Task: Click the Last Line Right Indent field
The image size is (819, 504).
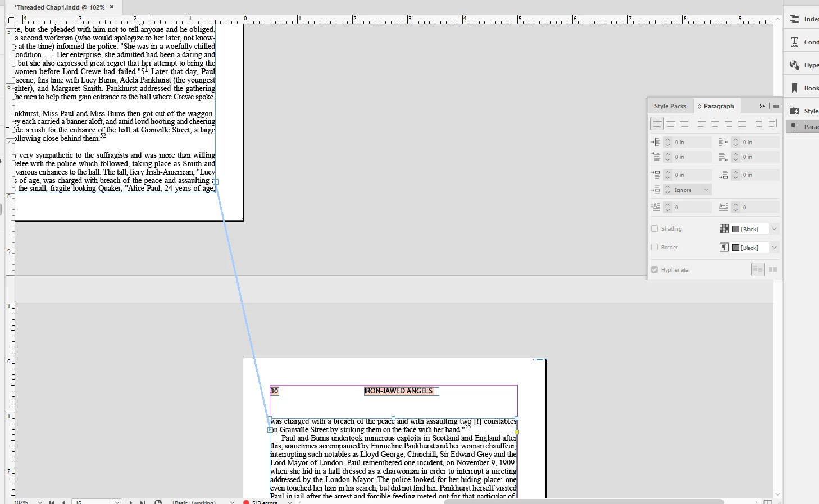Action: (x=760, y=157)
